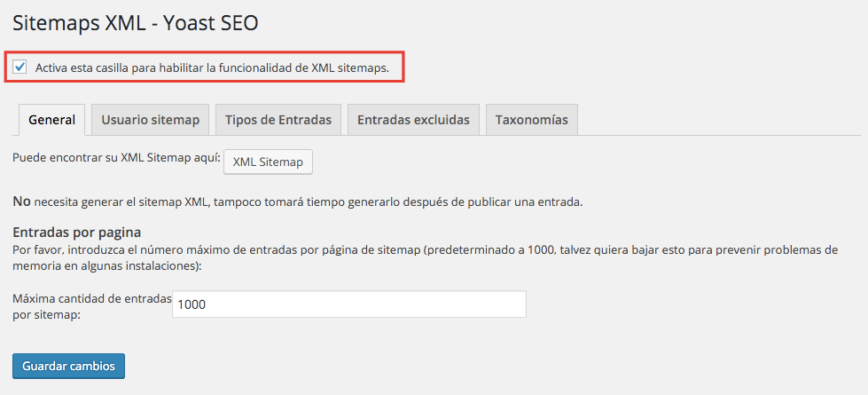The height and width of the screenshot is (395, 868).
Task: Focus the max entries per sitemap field
Action: pyautogui.click(x=349, y=304)
